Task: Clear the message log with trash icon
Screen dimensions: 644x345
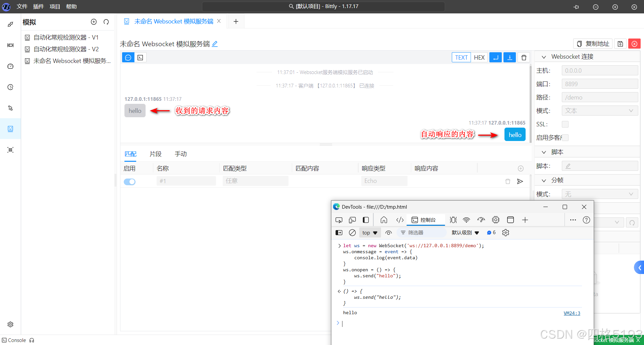Action: point(524,58)
